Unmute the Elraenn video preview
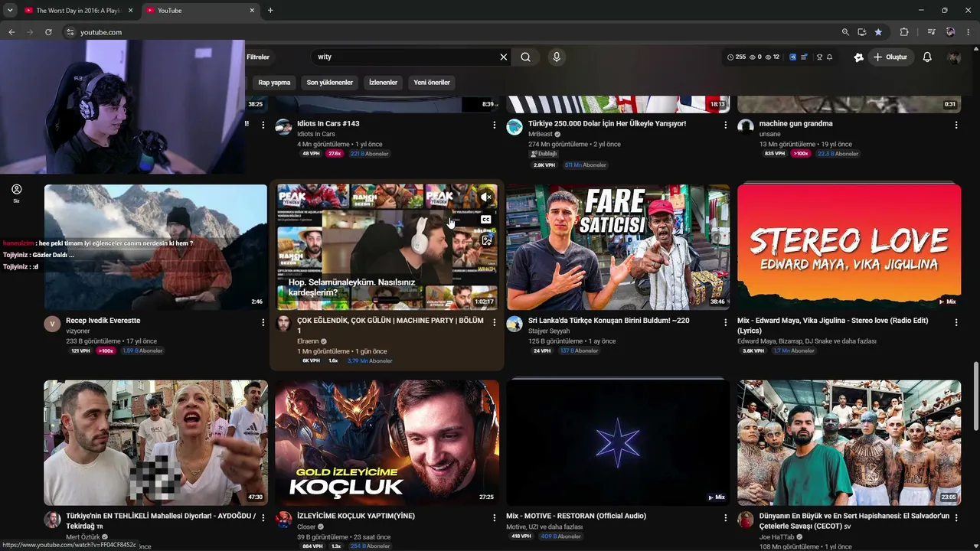980x551 pixels. [486, 197]
